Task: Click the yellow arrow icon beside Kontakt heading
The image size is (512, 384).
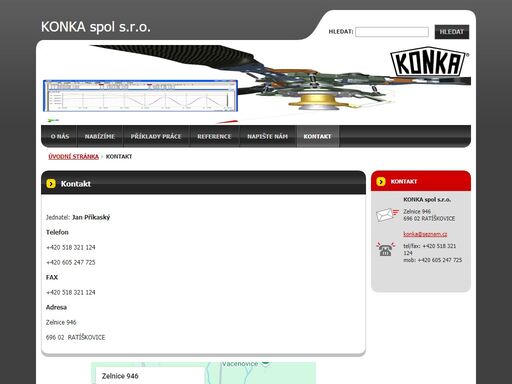Action: (x=51, y=184)
